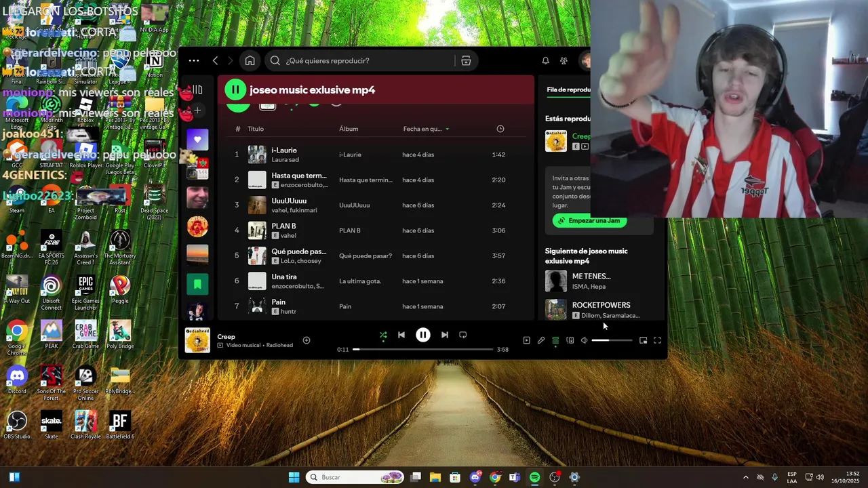Open Your Episodes green bookmark tile
The height and width of the screenshot is (488, 868).
pyautogui.click(x=197, y=284)
